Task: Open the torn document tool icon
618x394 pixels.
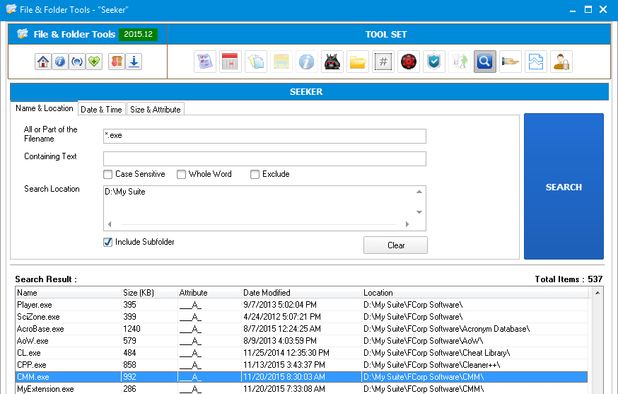Action: click(x=535, y=61)
